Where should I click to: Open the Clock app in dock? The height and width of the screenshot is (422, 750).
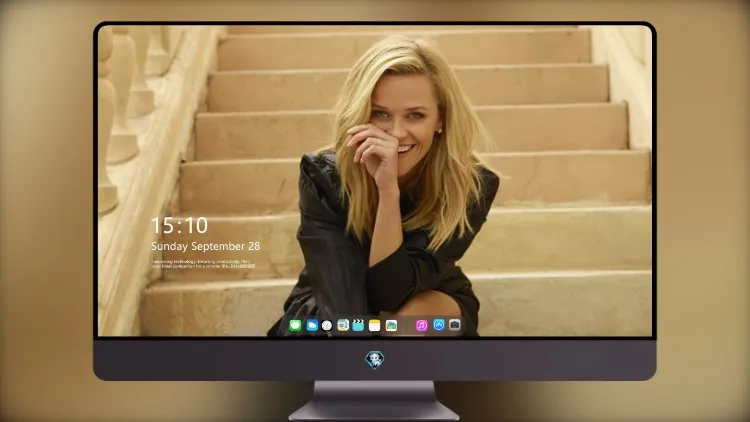pos(327,325)
